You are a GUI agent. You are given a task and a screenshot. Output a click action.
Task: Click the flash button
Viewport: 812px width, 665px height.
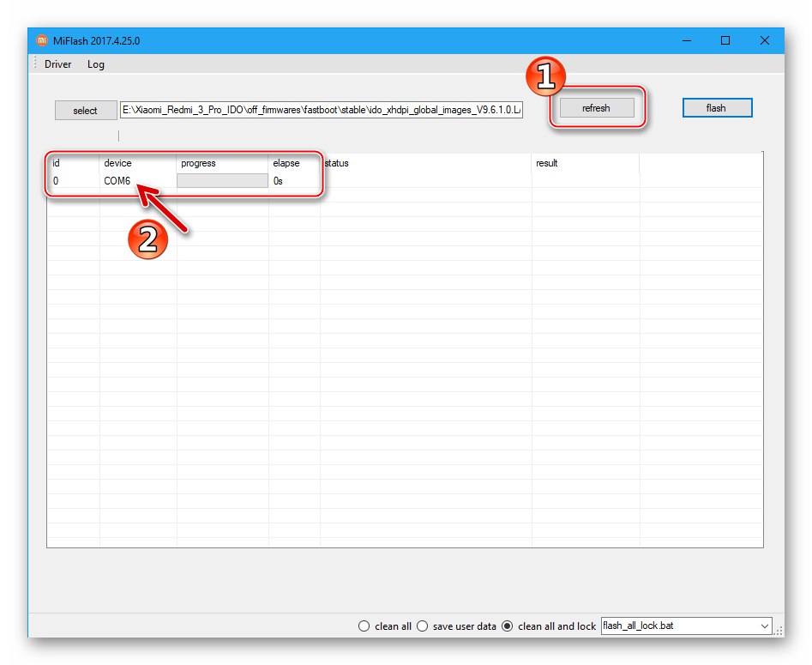point(717,108)
